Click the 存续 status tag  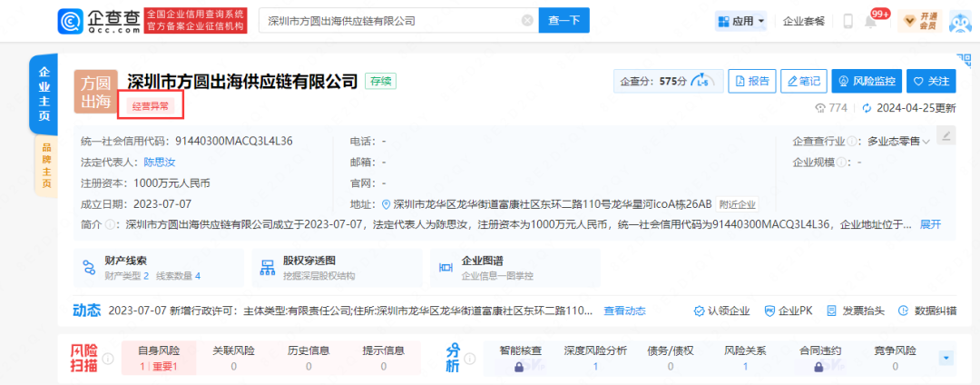coord(380,81)
